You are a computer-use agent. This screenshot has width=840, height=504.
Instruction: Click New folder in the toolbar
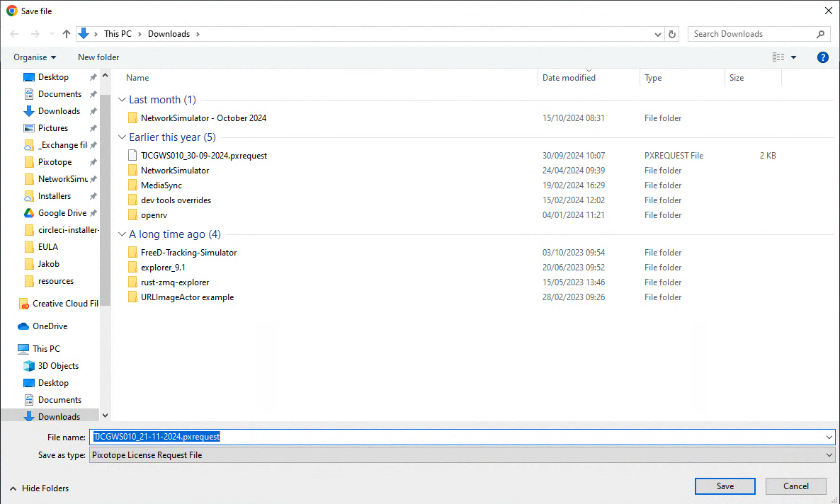tap(98, 57)
